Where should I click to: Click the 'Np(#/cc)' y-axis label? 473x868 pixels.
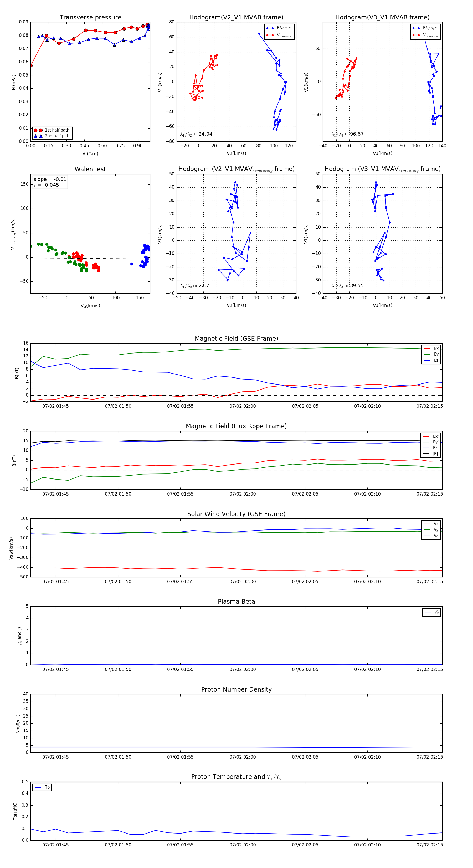click(18, 723)
